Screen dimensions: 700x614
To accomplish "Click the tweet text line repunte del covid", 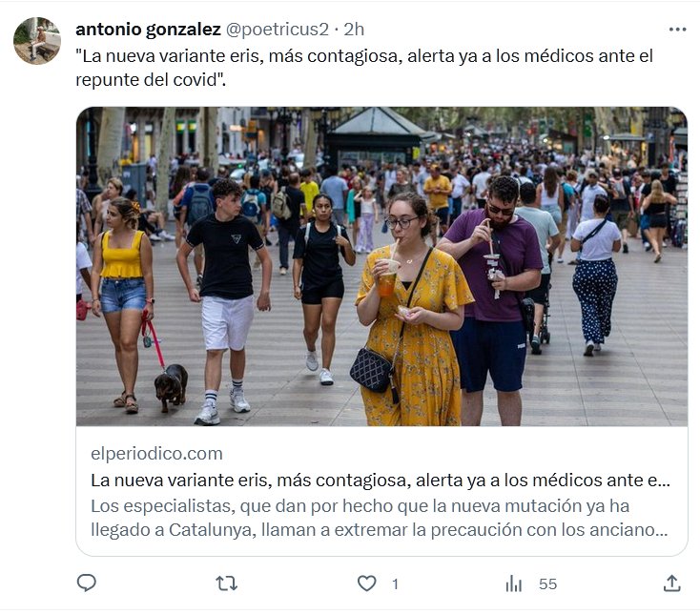I will pos(151,80).
